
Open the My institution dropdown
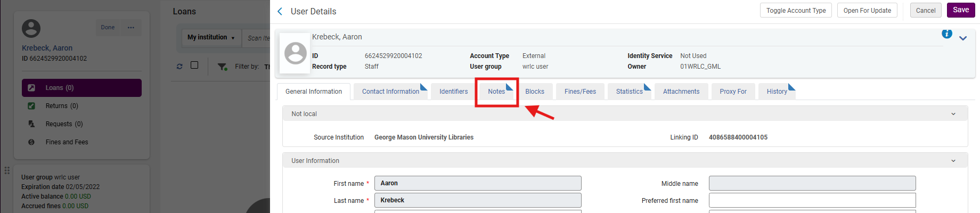pyautogui.click(x=211, y=37)
